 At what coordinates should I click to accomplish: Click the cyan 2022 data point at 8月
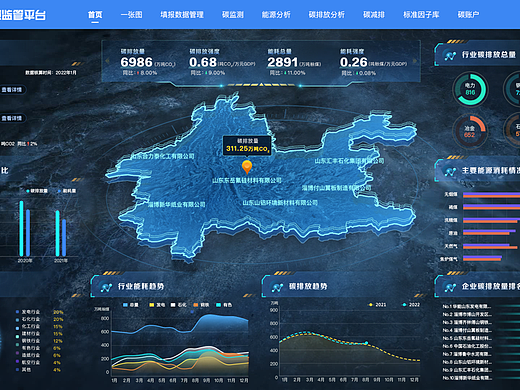pos(366,343)
